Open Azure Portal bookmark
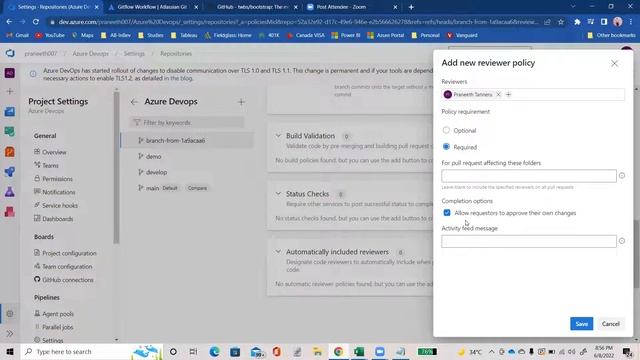Screen dimensions: 640x360 tap(385, 36)
